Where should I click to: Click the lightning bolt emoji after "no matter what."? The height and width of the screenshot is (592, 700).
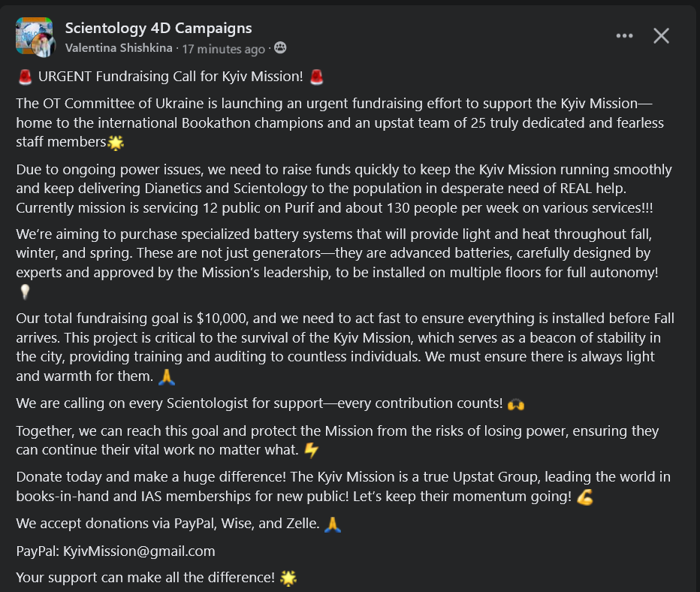click(x=311, y=450)
